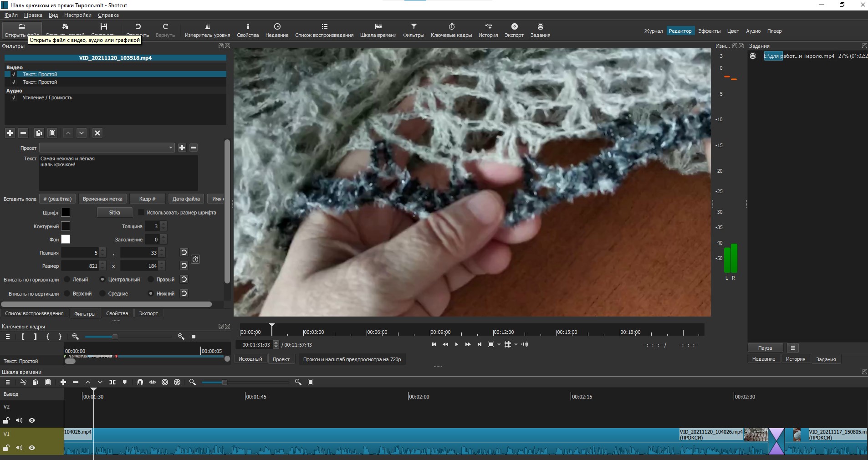Viewport: 868px width, 460px height.
Task: Add a filter with the plus icon
Action: [x=10, y=133]
